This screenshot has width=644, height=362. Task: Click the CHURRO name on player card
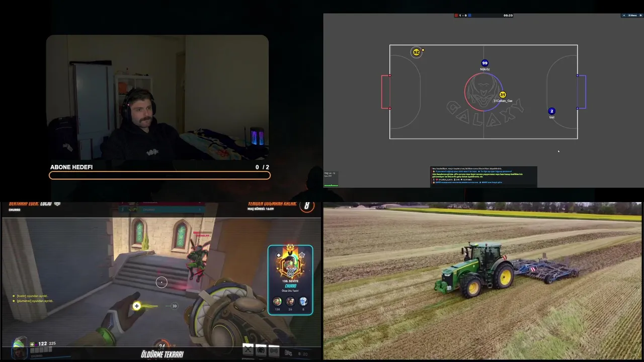290,286
